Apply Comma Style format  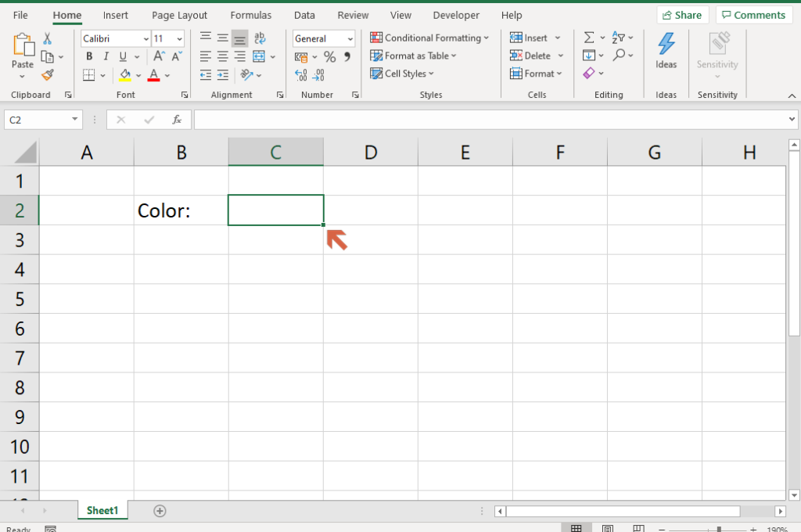(347, 56)
